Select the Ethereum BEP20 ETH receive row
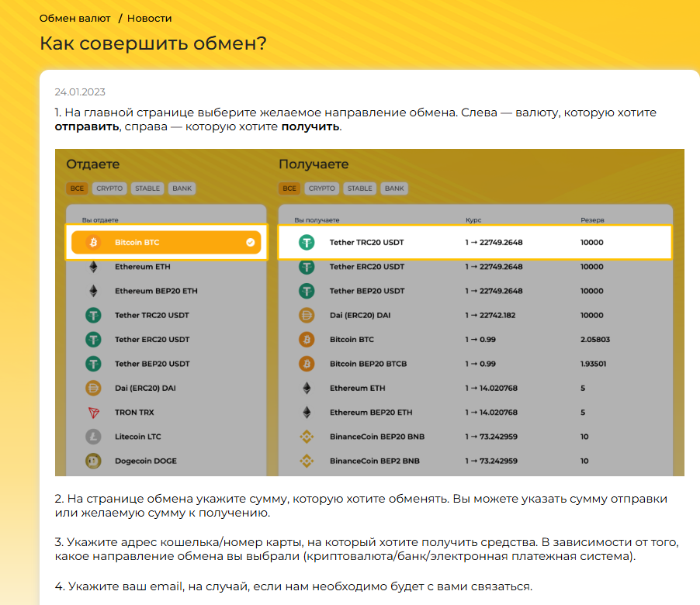This screenshot has height=605, width=700. 476,413
